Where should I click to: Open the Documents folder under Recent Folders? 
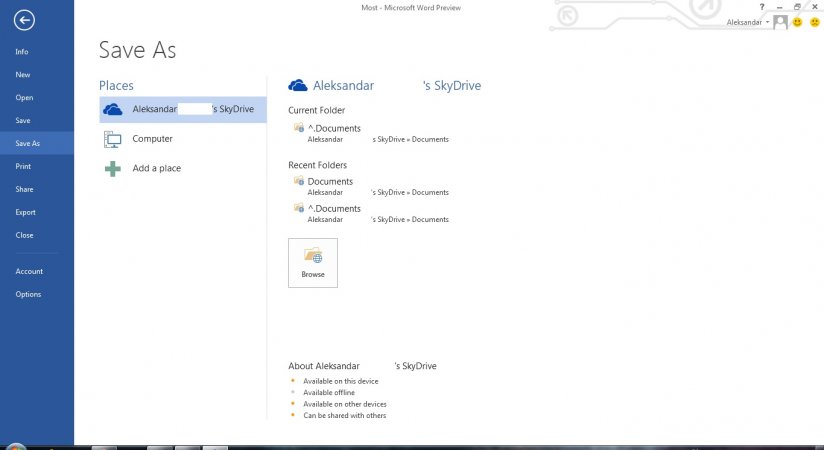pyautogui.click(x=370, y=186)
